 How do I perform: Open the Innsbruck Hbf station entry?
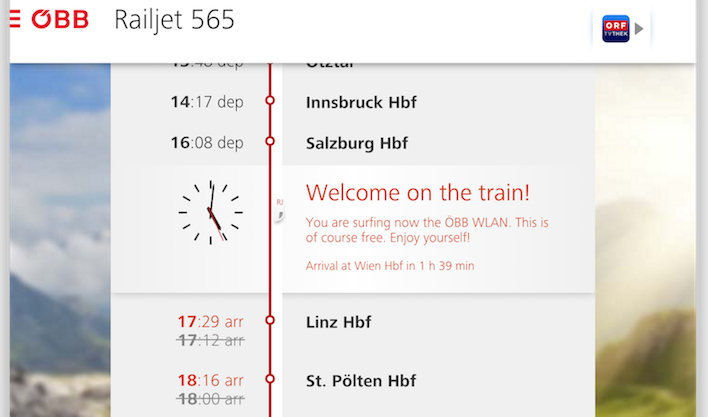coord(361,102)
